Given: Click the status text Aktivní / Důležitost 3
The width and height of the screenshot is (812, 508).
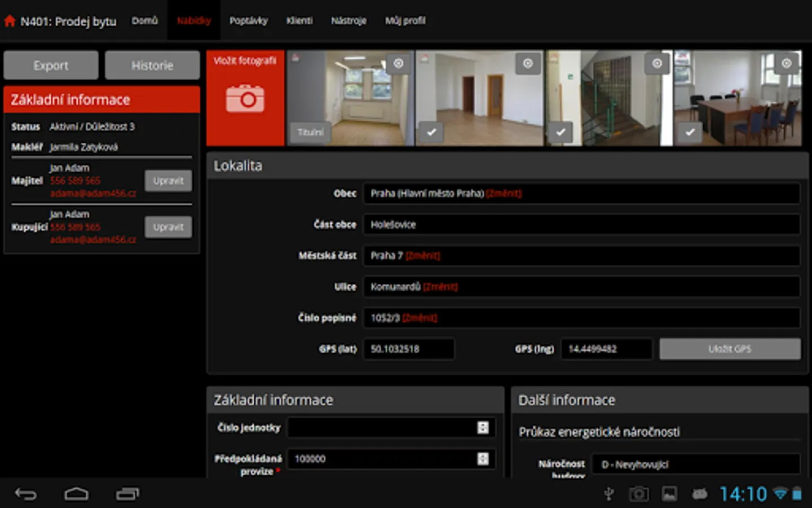Looking at the screenshot, I should click(92, 126).
